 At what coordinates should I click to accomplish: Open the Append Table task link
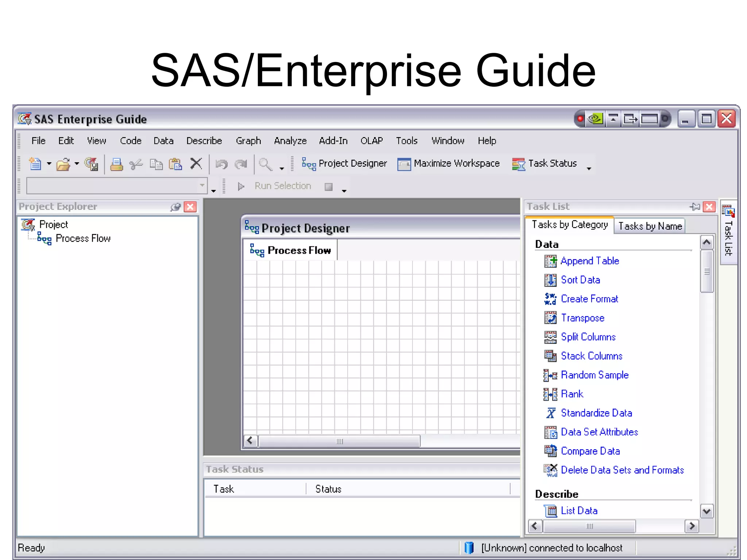pyautogui.click(x=590, y=261)
